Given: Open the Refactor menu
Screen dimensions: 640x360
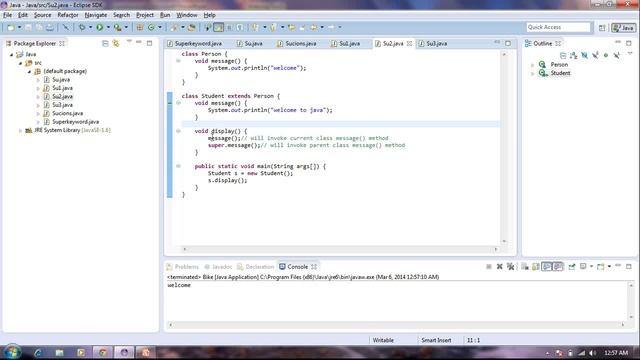Looking at the screenshot, I should pos(68,15).
